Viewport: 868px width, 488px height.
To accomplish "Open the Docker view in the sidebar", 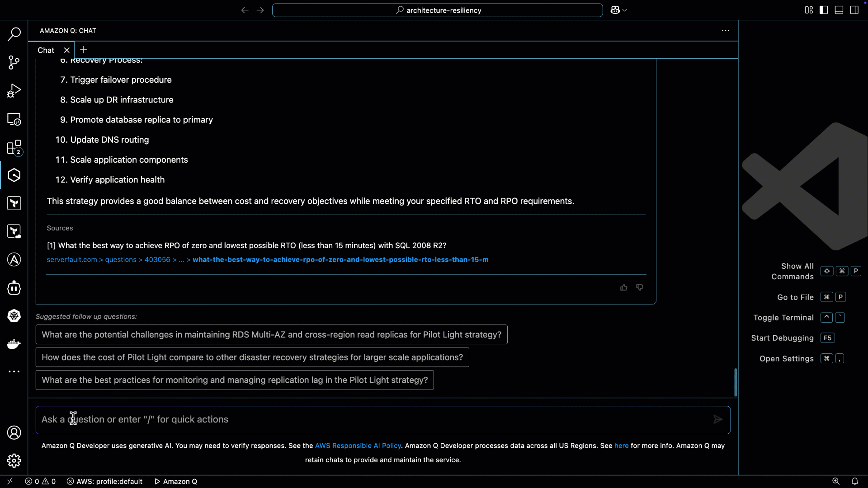I will (14, 344).
